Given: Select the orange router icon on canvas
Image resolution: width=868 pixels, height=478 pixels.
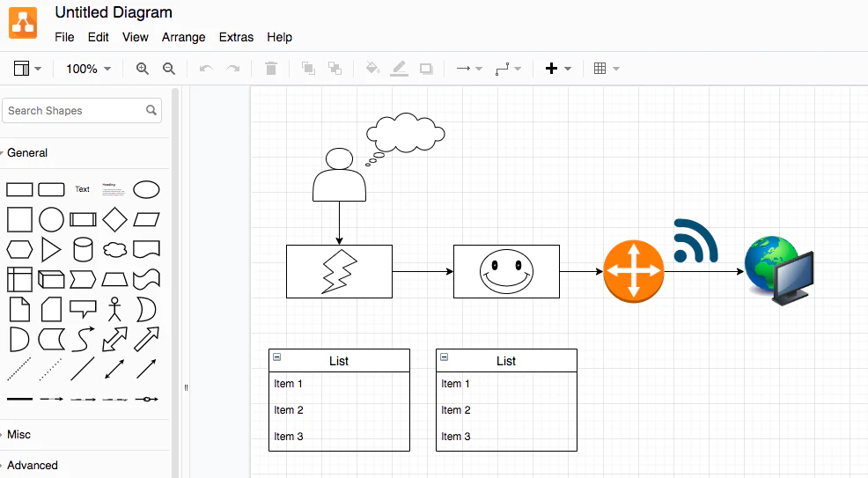Looking at the screenshot, I should [x=634, y=272].
